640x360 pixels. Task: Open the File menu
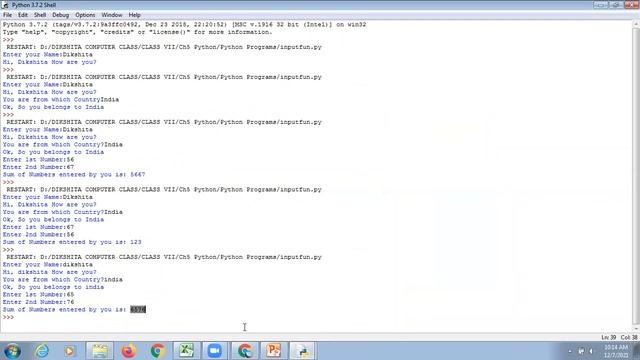point(7,15)
